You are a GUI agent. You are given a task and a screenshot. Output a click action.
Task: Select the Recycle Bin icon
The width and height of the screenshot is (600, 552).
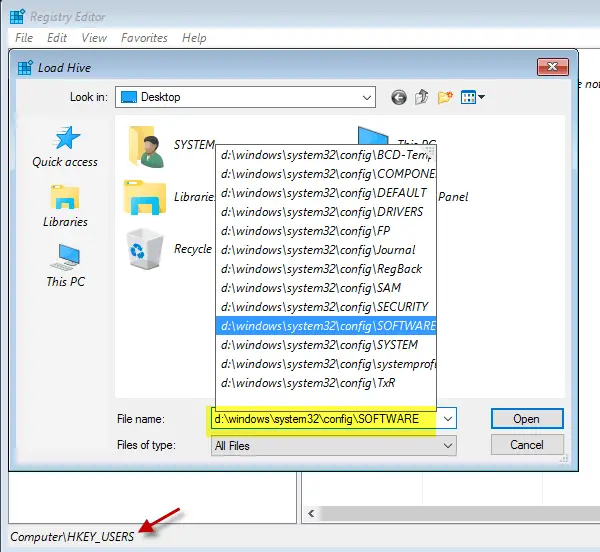[x=145, y=249]
